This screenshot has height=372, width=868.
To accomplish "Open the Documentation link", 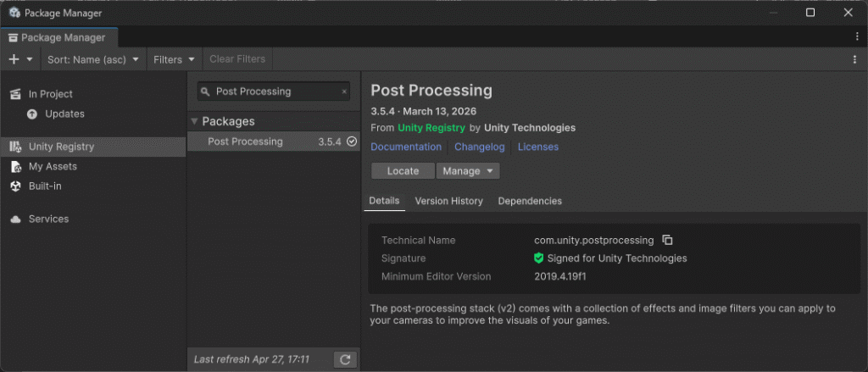I will pyautogui.click(x=406, y=147).
